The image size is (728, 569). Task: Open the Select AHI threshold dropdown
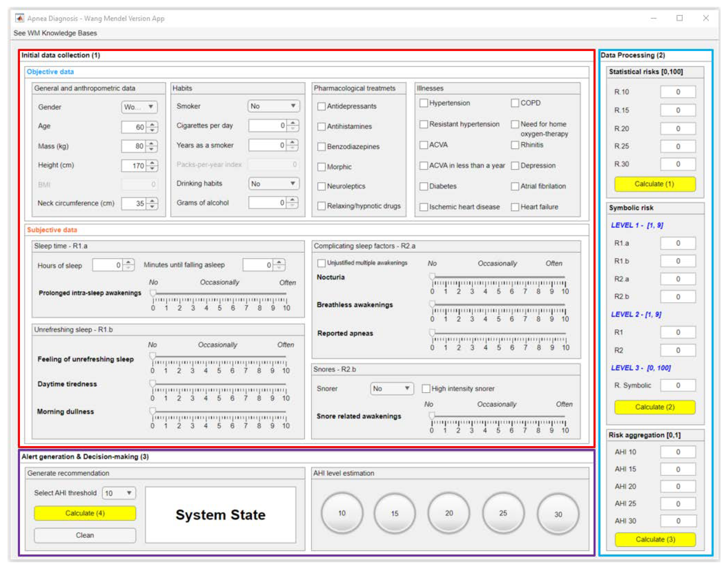tap(119, 493)
